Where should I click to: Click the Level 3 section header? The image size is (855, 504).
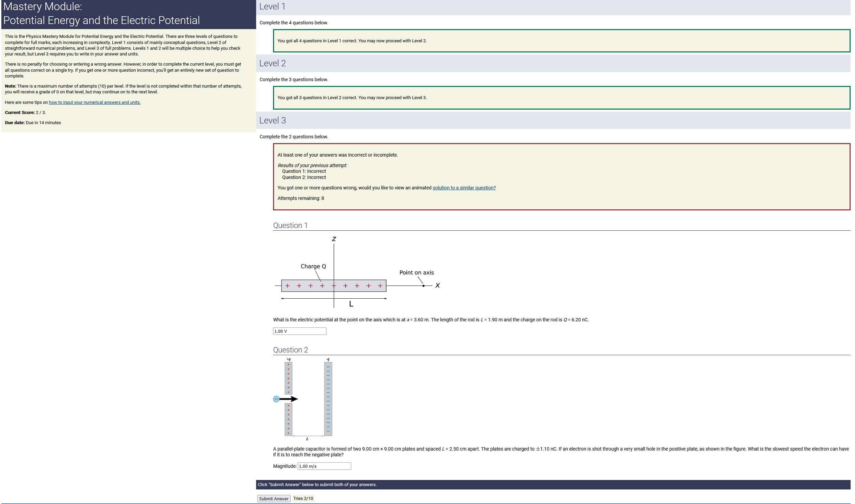272,120
